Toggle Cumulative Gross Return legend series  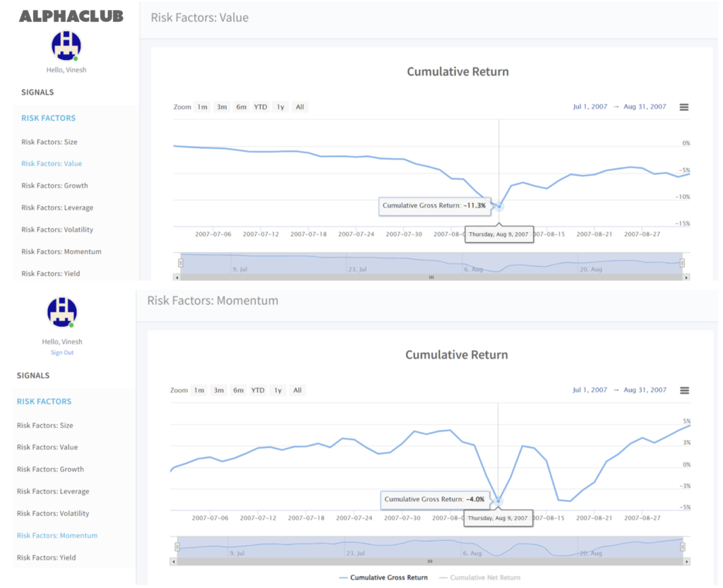pyautogui.click(x=383, y=577)
